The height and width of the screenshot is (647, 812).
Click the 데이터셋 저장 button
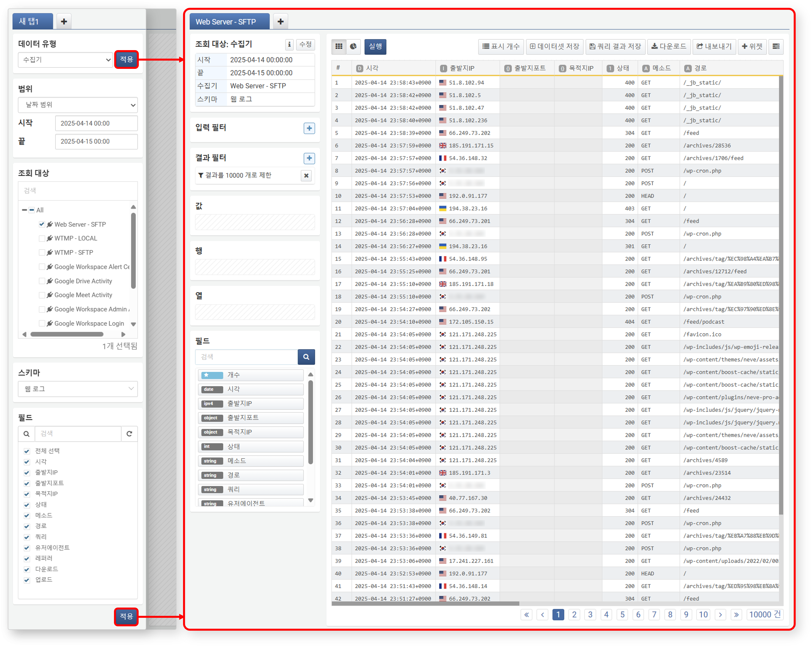coord(554,46)
